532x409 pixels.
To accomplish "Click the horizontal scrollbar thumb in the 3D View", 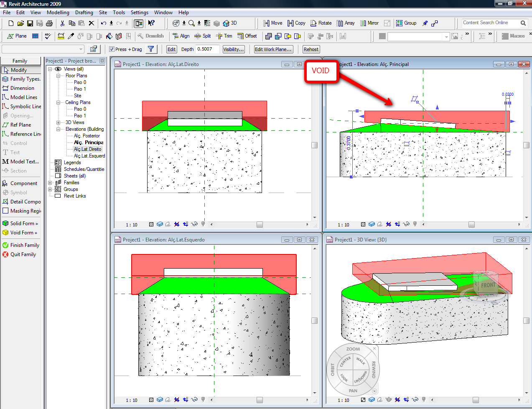I will (476, 400).
